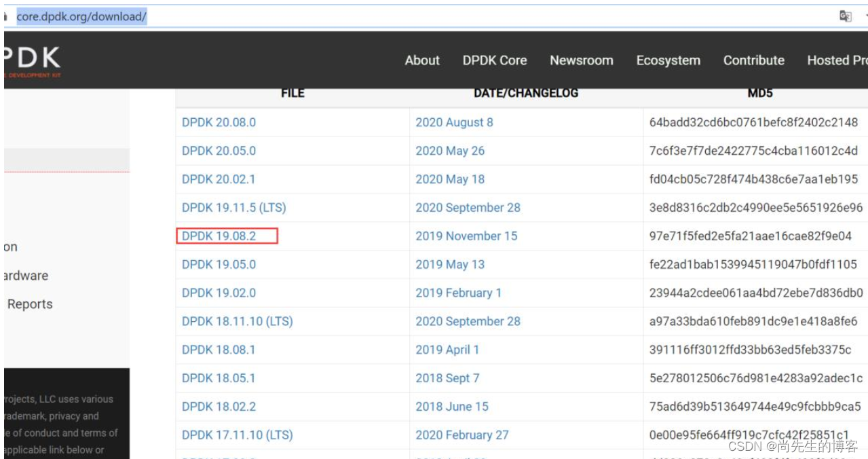The image size is (868, 459).
Task: Select MD5 23944a2cdee061aa4bd72ebe7d836db0
Action: (x=756, y=293)
